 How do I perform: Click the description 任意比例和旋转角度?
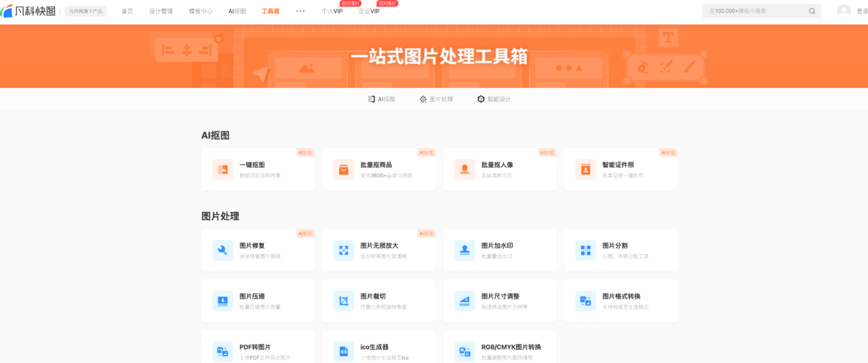point(384,307)
